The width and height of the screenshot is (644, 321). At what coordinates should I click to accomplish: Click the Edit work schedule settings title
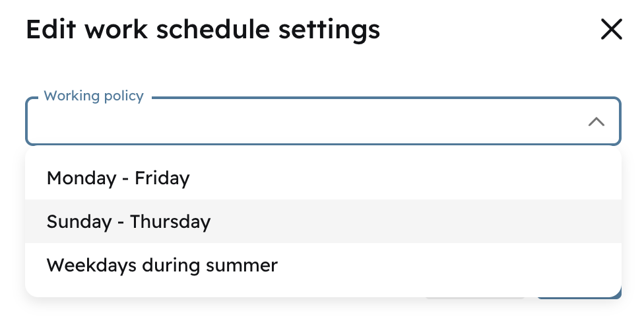(x=203, y=30)
